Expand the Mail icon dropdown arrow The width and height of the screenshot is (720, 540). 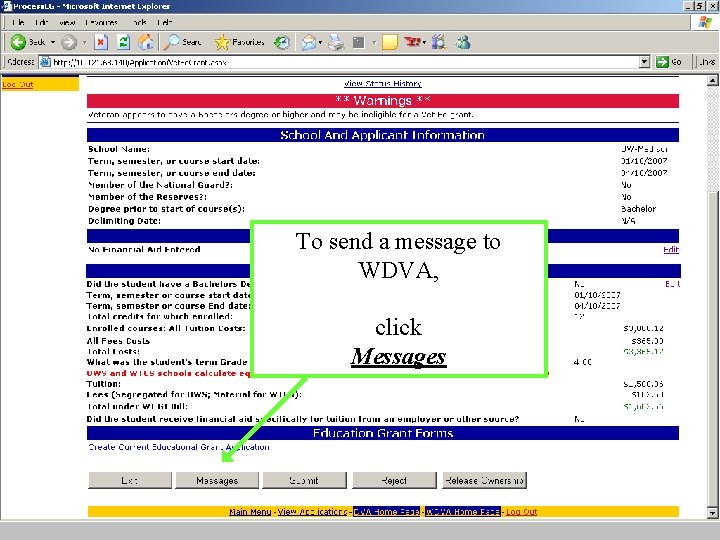click(x=321, y=42)
